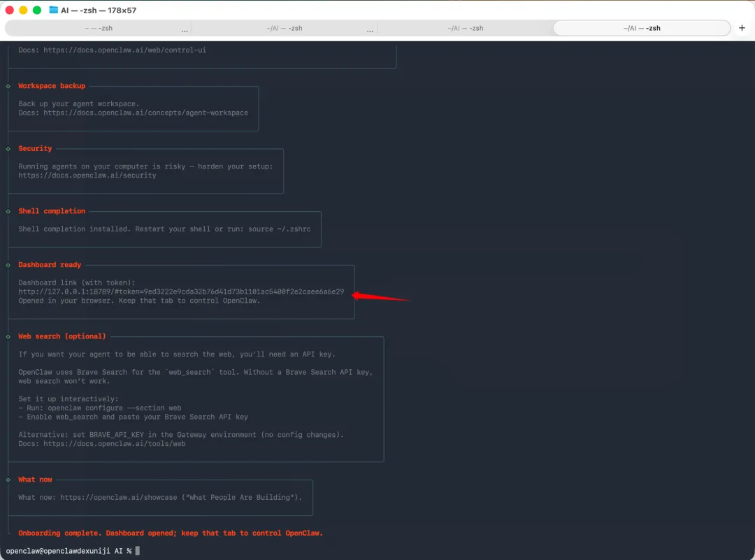Click the 'Security' section heading
Screen dimensions: 755x560
[35, 148]
